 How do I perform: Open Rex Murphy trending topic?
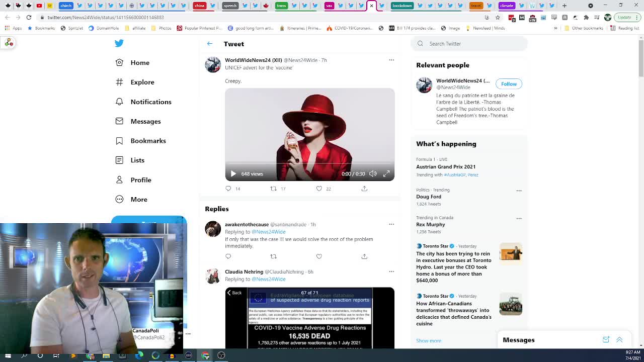click(431, 224)
